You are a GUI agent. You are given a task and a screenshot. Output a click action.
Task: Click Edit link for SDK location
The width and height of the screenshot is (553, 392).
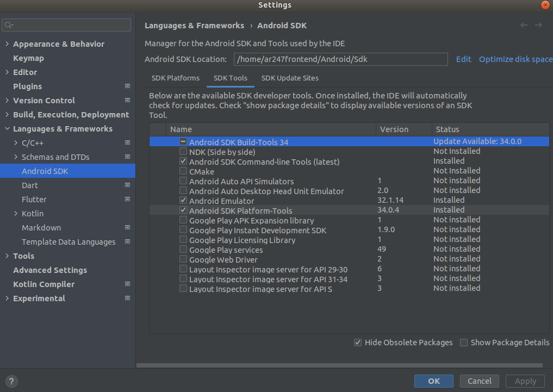[x=463, y=59]
